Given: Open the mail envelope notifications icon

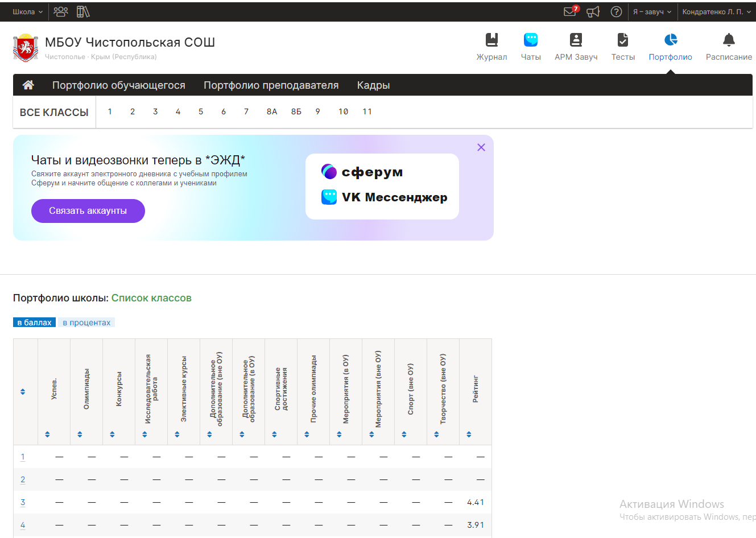Looking at the screenshot, I should click(x=570, y=12).
